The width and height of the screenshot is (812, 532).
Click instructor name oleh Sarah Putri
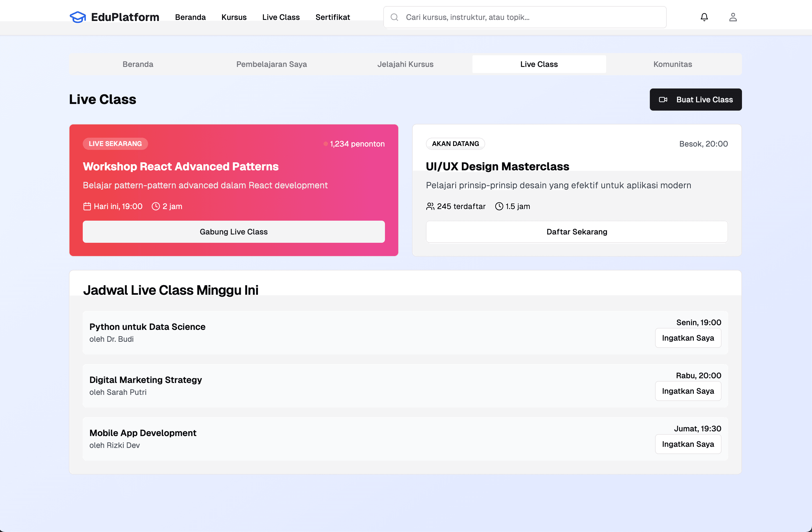118,392
